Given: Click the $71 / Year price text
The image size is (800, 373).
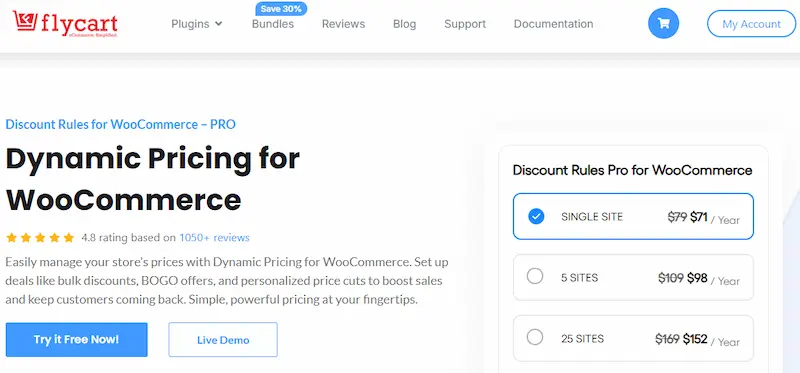Looking at the screenshot, I should (715, 218).
